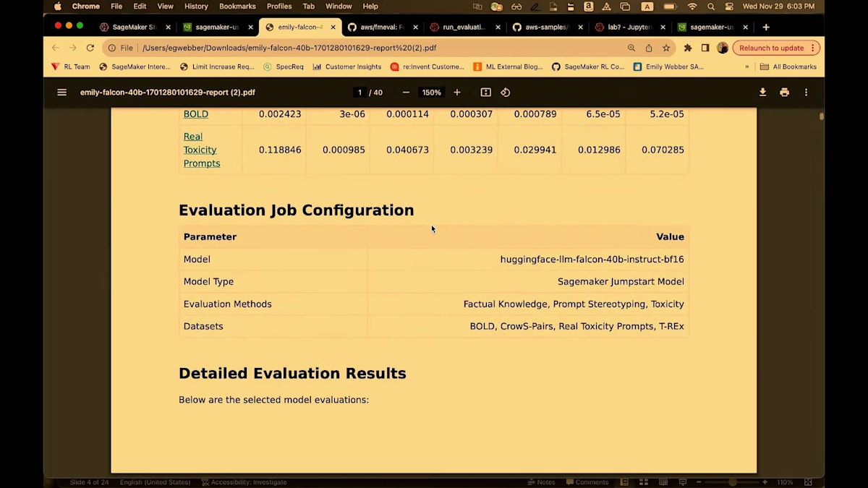Viewport: 868px width, 488px height.
Task: Go back to previous page in browser
Action: (x=56, y=48)
